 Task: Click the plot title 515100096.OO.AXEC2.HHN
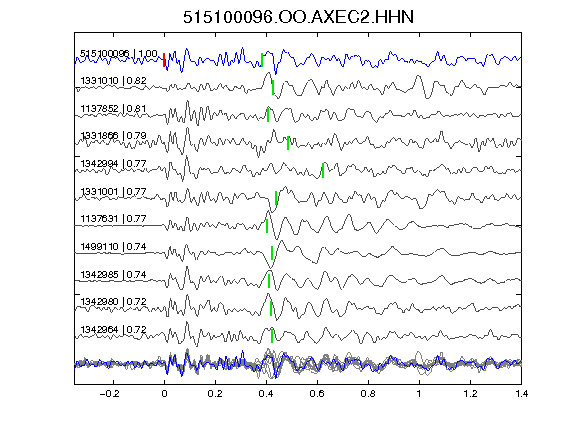tap(298, 17)
